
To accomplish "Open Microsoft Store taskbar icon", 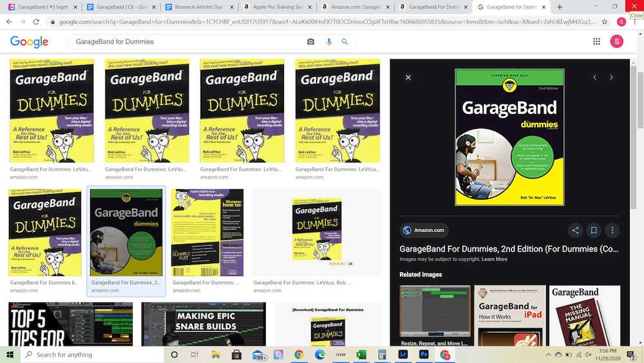I will pyautogui.click(x=236, y=355).
